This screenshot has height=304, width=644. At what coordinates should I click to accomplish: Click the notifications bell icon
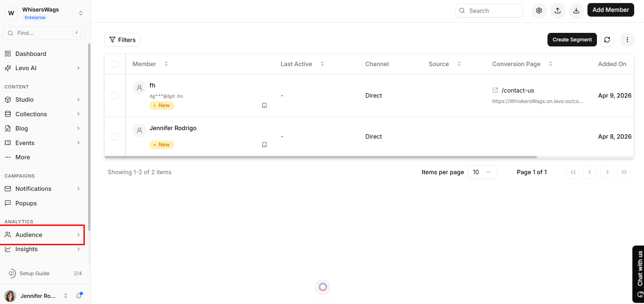(x=79, y=296)
